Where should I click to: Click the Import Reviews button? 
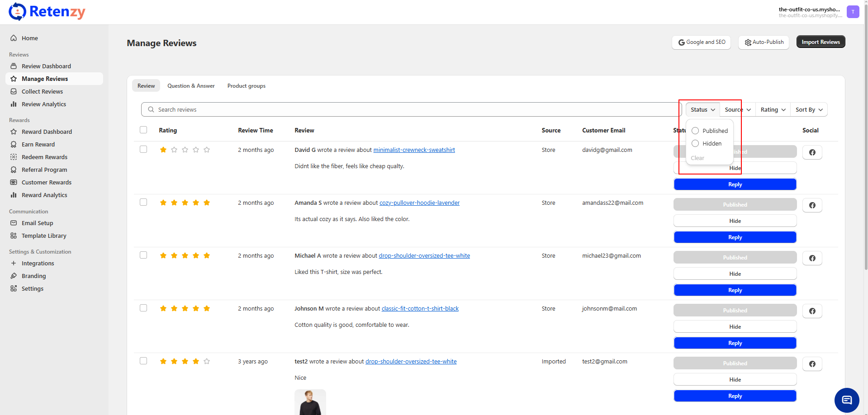820,42
